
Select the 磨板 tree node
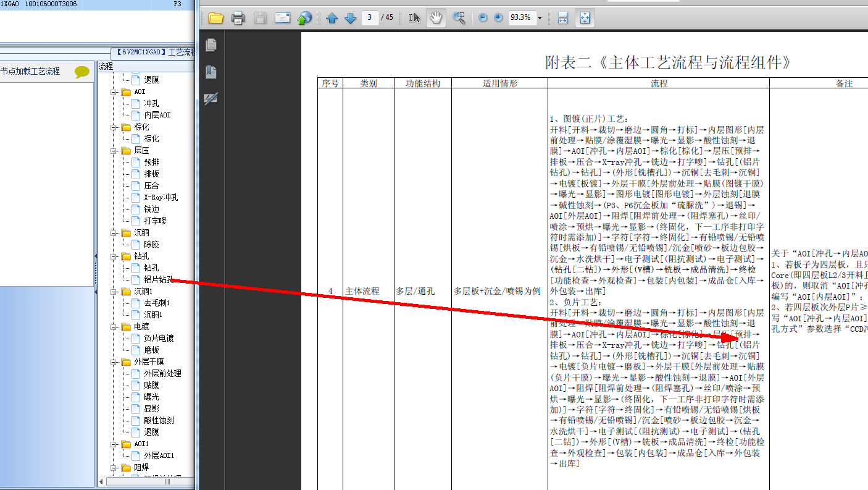[x=152, y=350]
